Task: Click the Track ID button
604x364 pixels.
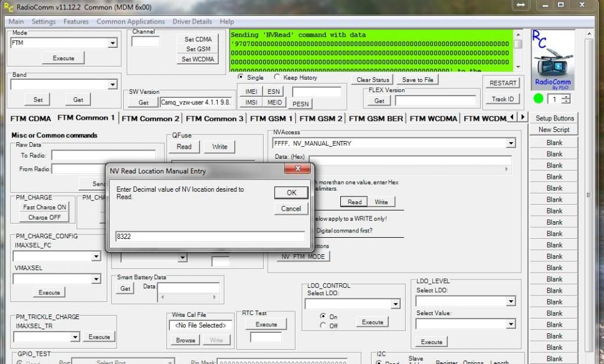Action: click(503, 99)
